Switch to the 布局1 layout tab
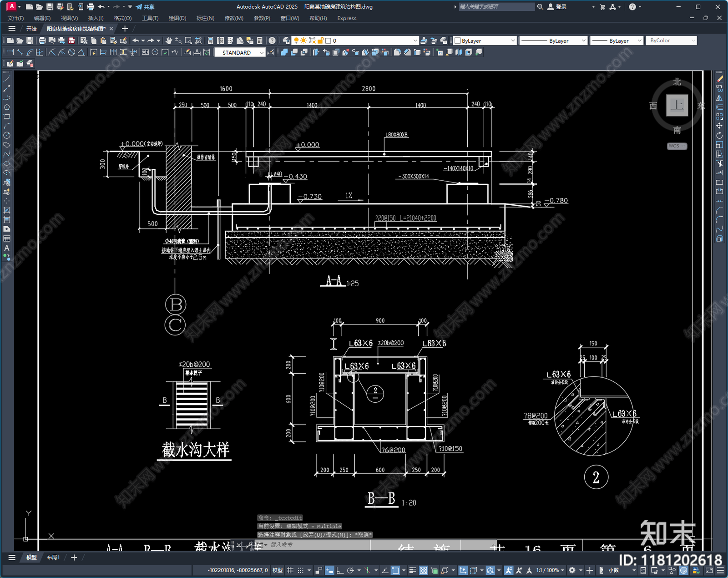 pos(53,557)
